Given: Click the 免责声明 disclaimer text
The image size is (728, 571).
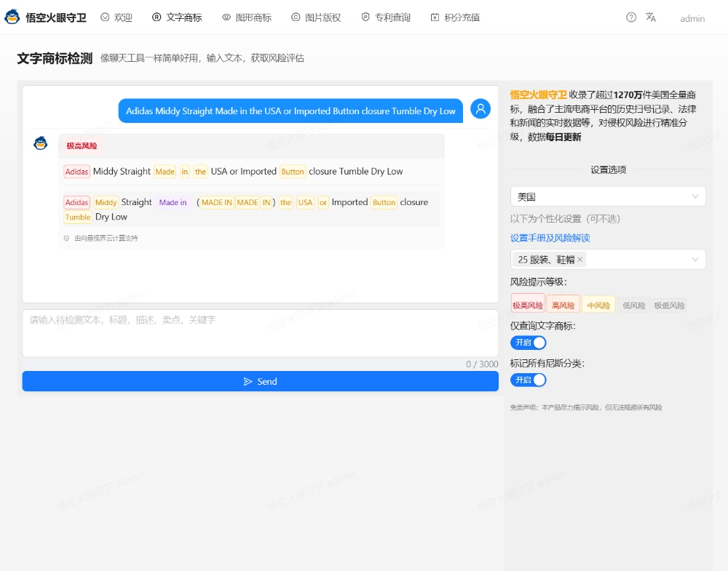Looking at the screenshot, I should (x=586, y=407).
